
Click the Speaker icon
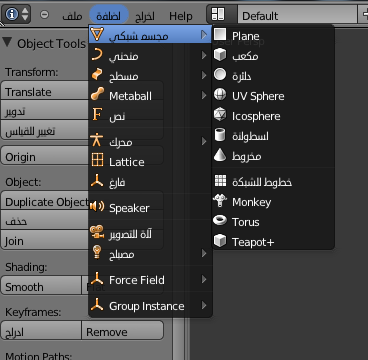[x=97, y=207]
